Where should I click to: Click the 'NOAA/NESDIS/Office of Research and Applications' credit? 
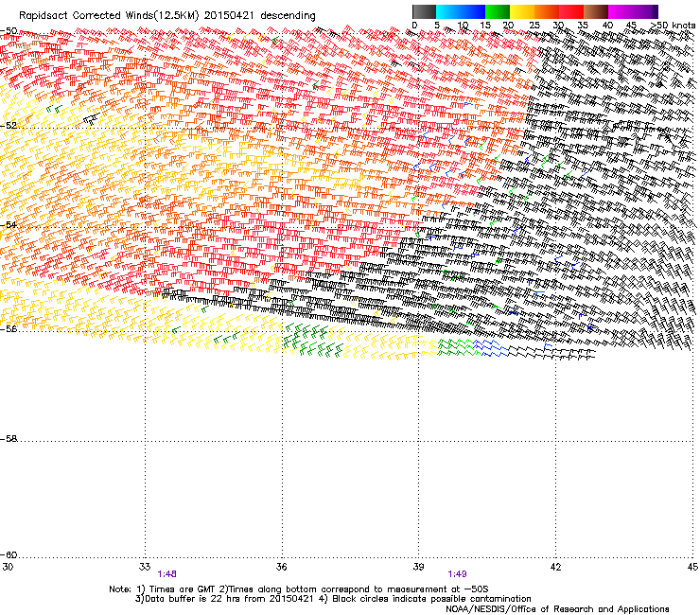[557, 609]
